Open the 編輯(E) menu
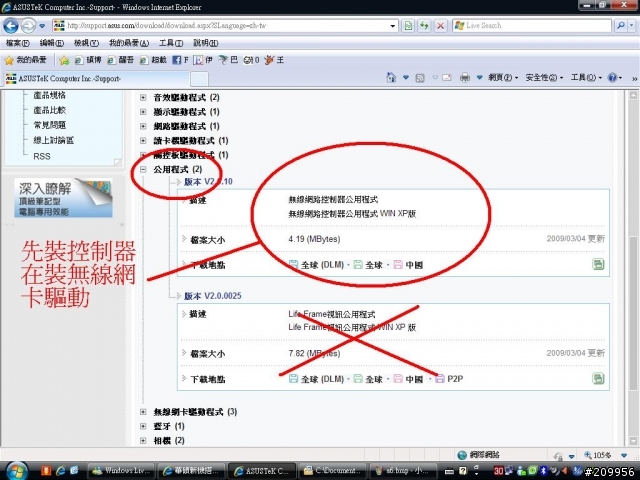This screenshot has width=640, height=480. (x=51, y=43)
